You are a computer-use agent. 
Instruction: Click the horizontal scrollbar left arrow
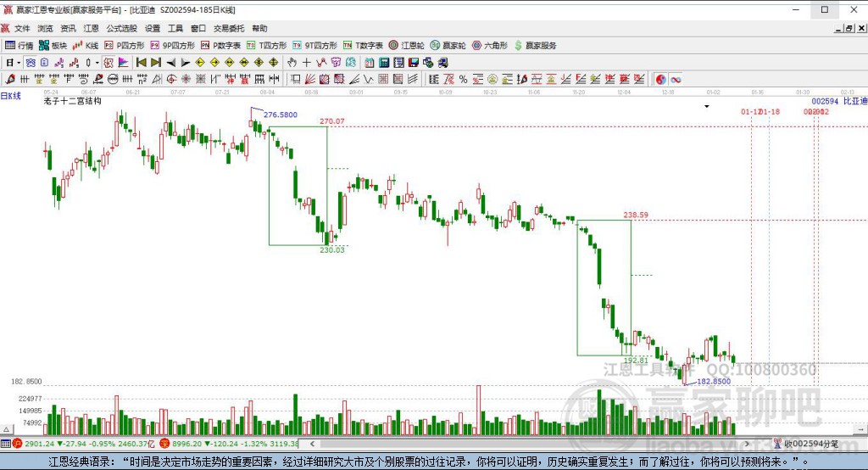pyautogui.click(x=312, y=444)
